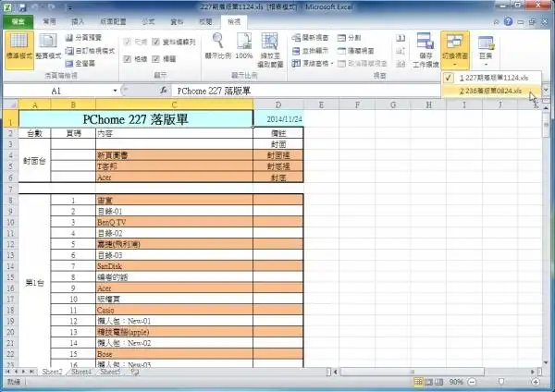555x392 pixels.
Task: Open a new window with 開新視窗
Action: pos(310,38)
